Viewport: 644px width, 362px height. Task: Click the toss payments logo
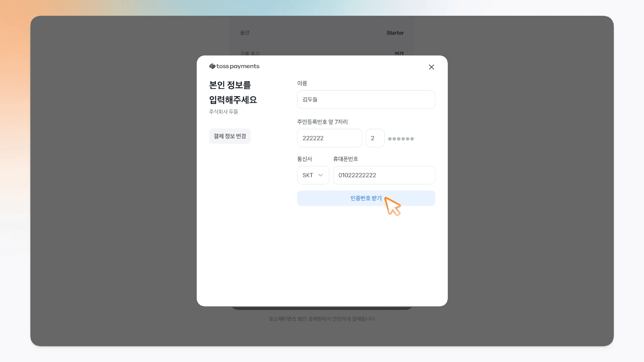click(x=234, y=66)
